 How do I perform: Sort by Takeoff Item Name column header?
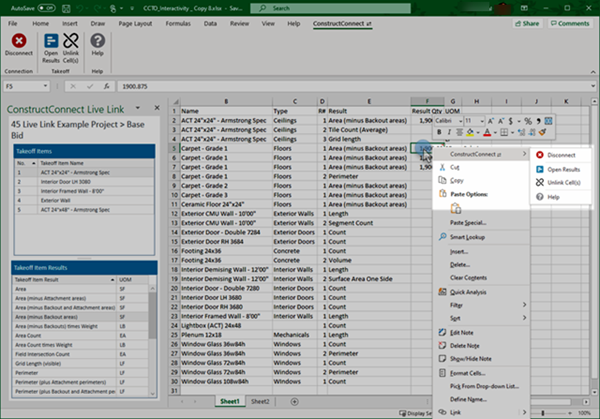(96, 163)
